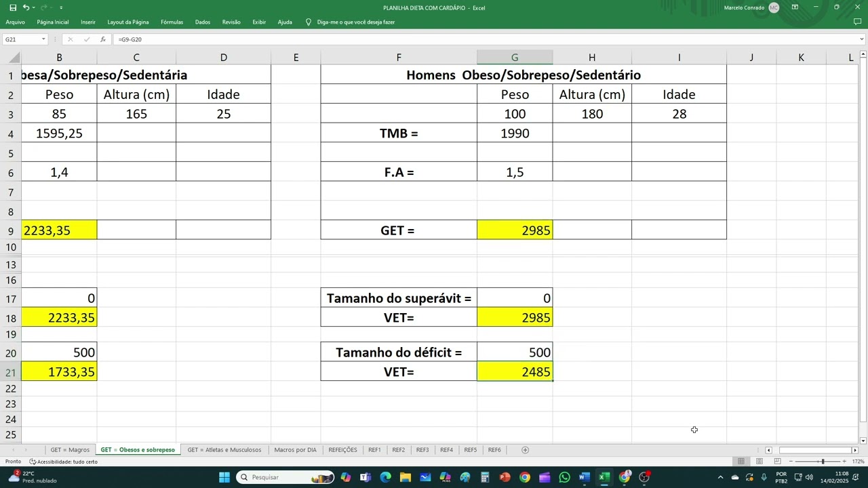Open WhatsApp from the taskbar
The width and height of the screenshot is (868, 488).
[x=565, y=477]
